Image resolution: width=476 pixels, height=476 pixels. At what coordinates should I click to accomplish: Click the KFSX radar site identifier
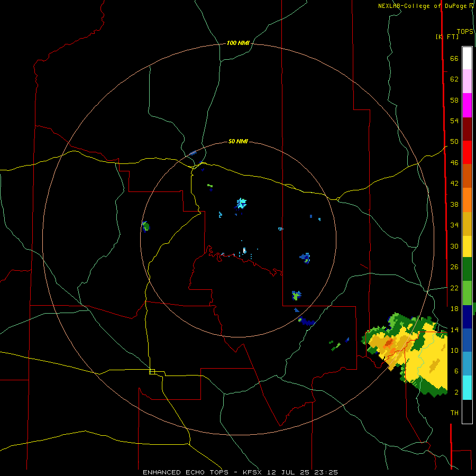coord(253,472)
